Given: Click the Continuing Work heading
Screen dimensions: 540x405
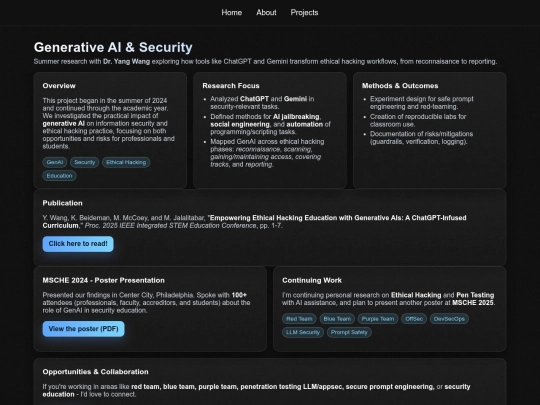Looking at the screenshot, I should [312, 280].
